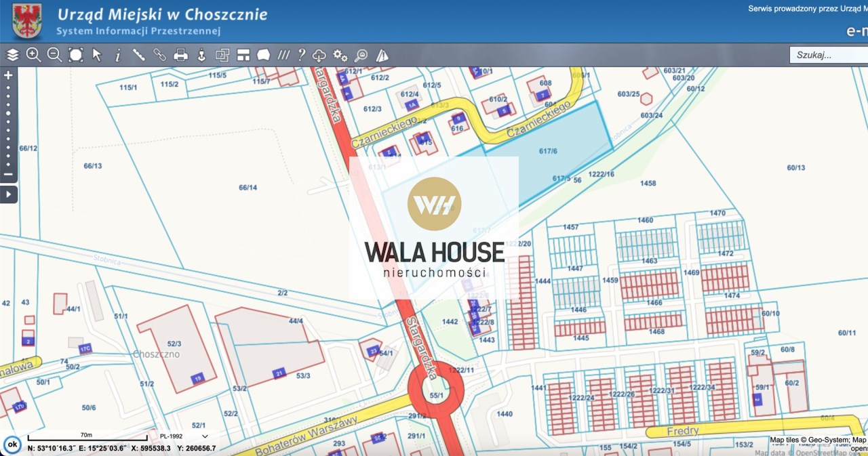
Task: Select parcel 115/2 on the map
Action: [x=170, y=84]
